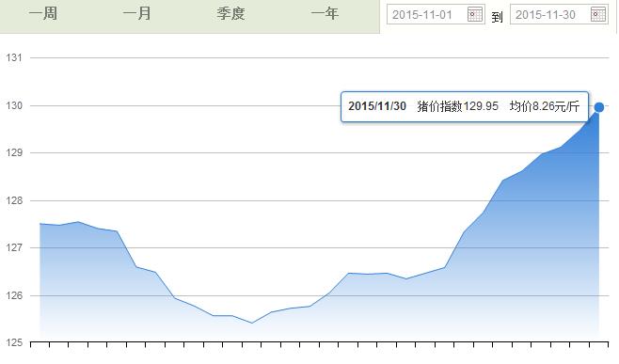Select the 一年 time range tab
Screen dimensions: 619x364
[x=325, y=14]
